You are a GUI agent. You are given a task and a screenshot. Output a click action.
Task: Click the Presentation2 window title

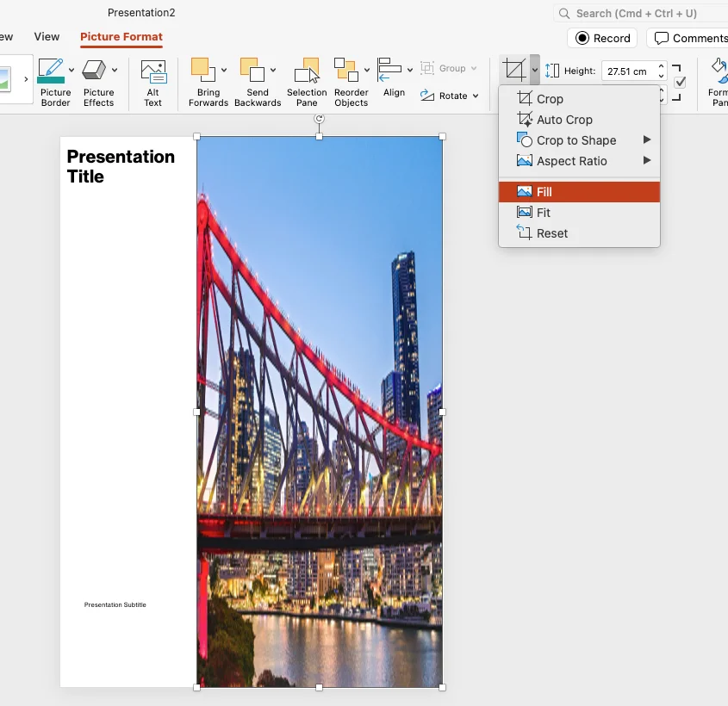tap(141, 13)
